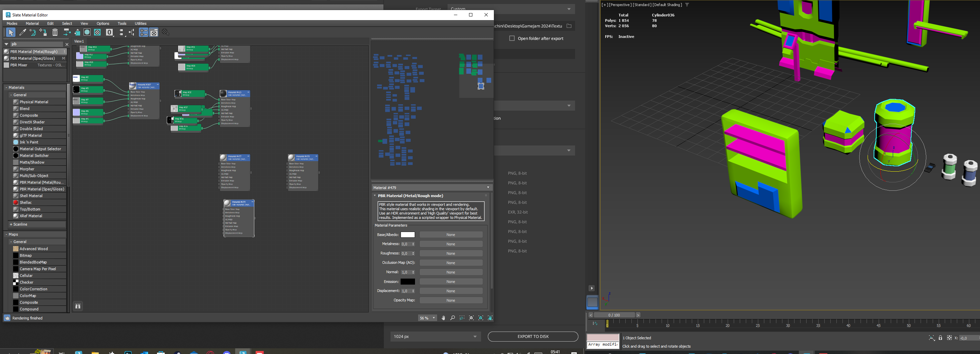The height and width of the screenshot is (354, 980).
Task: Collapse the Materials group
Action: pyautogui.click(x=6, y=87)
